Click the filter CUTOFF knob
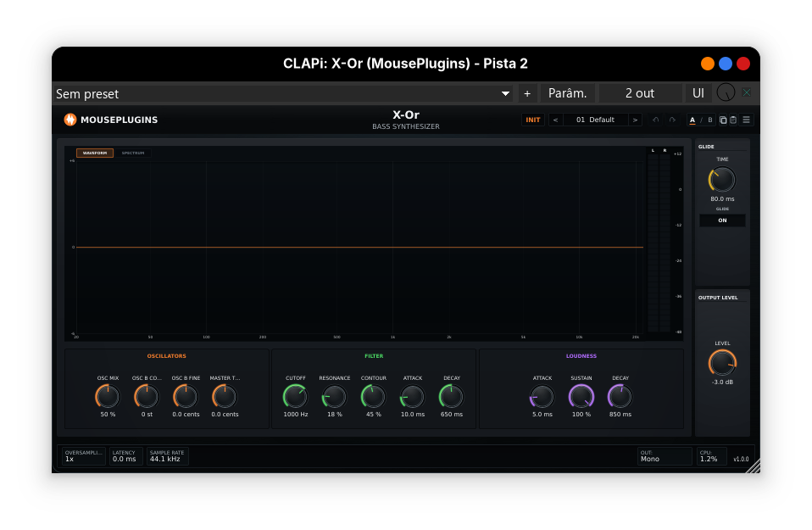Image resolution: width=812 pixels, height=530 pixels. click(295, 397)
